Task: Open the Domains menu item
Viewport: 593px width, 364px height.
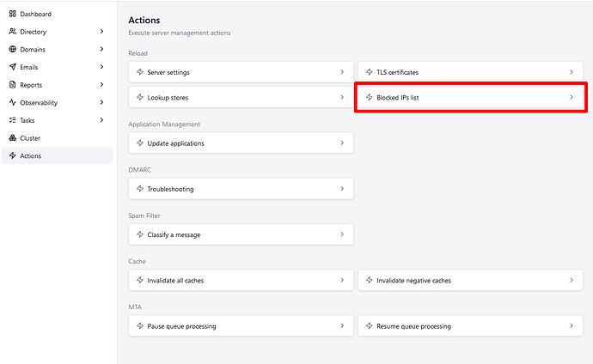Action: pyautogui.click(x=57, y=49)
